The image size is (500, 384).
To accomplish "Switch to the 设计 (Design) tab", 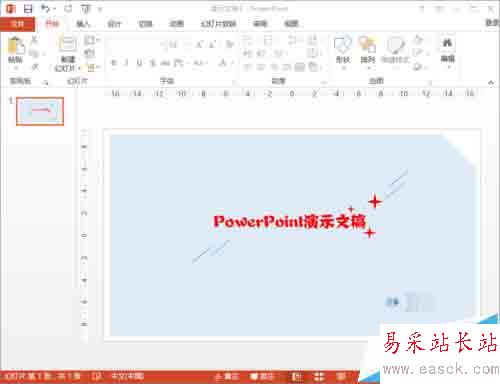I will [114, 24].
